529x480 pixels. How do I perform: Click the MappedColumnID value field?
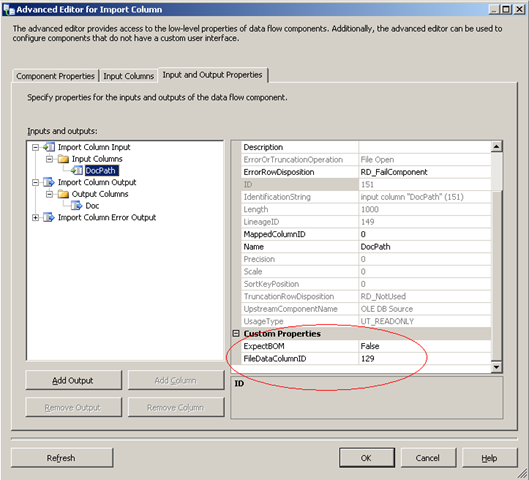(x=425, y=234)
